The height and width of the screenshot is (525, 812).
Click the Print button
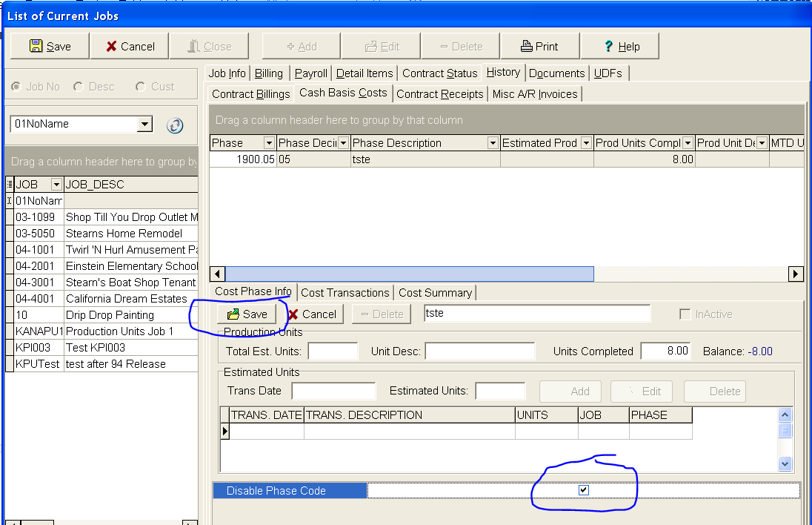[539, 46]
